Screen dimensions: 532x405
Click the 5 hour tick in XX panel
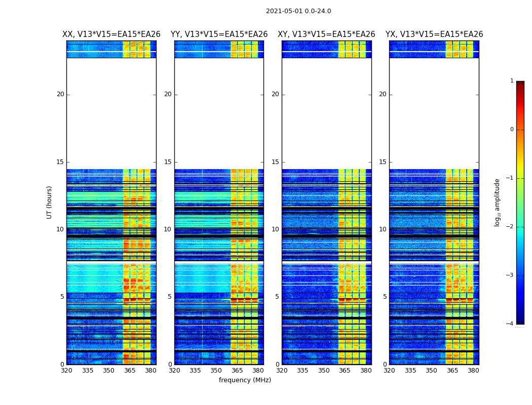pyautogui.click(x=62, y=297)
